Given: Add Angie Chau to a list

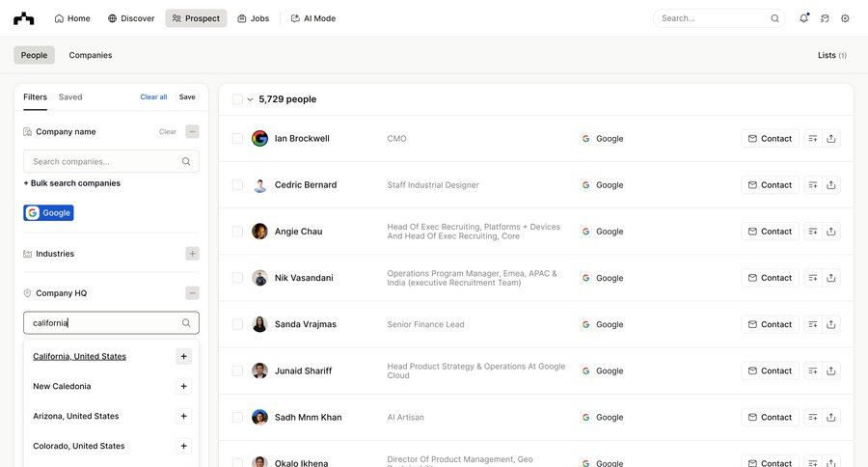Looking at the screenshot, I should coord(813,231).
